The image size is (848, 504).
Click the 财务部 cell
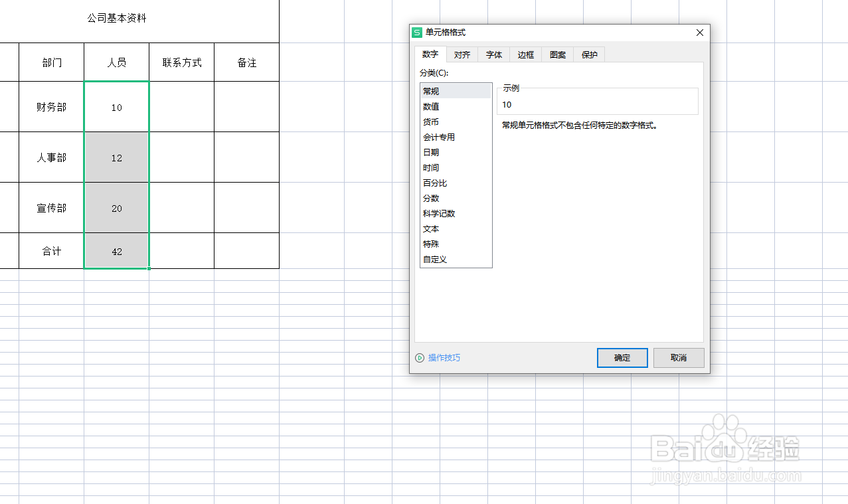coord(52,107)
